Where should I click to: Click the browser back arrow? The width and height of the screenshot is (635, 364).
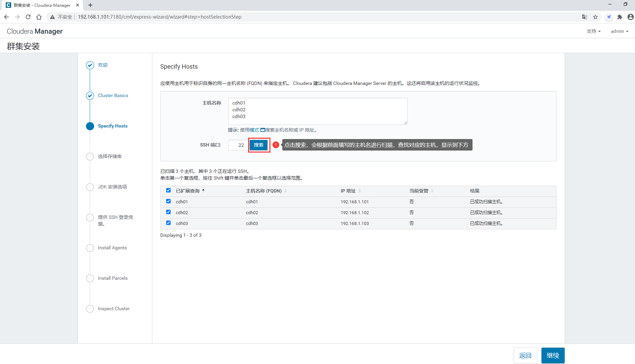tap(6, 17)
